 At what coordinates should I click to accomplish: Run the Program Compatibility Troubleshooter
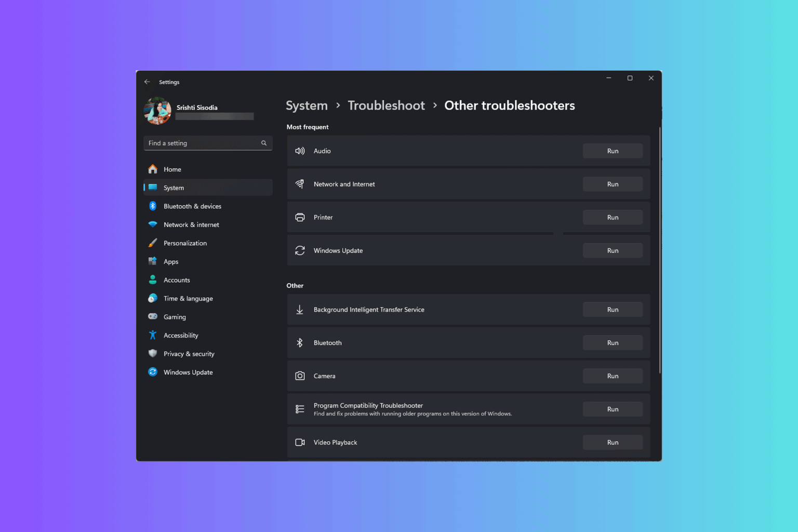613,409
